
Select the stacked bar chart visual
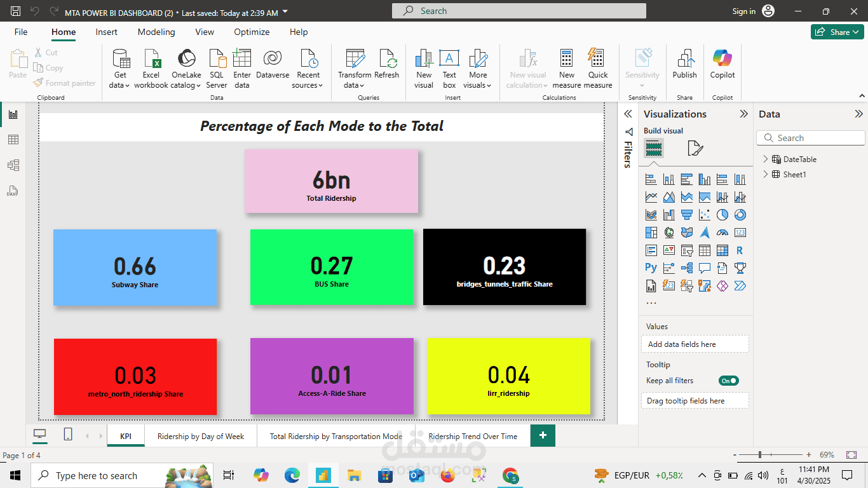[x=651, y=180]
